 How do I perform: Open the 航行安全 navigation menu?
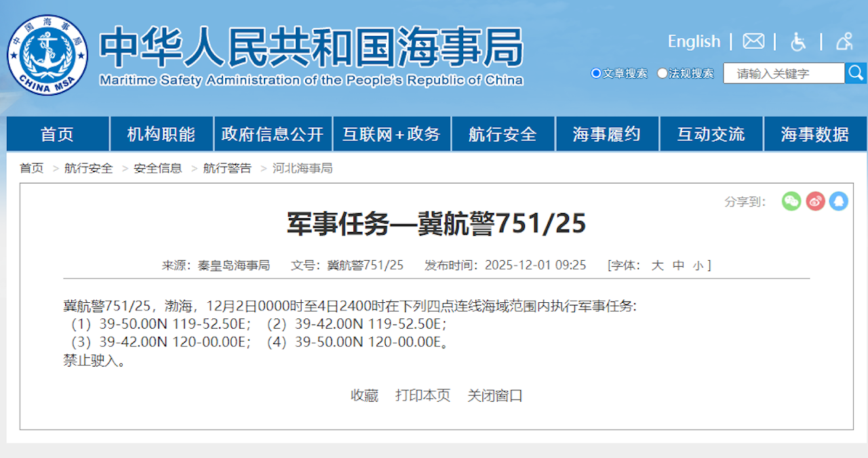click(502, 134)
